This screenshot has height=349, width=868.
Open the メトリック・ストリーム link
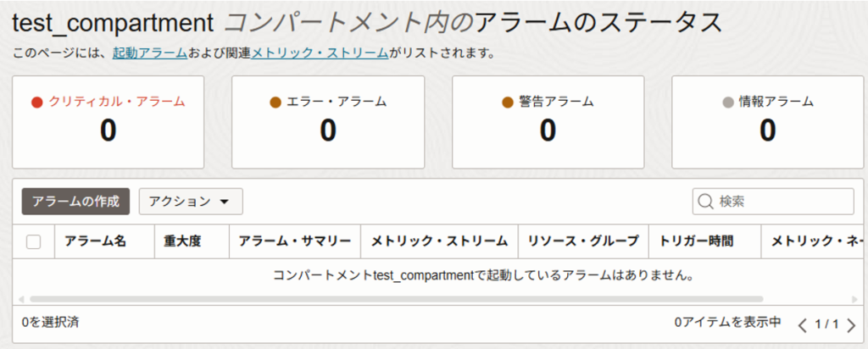(x=320, y=53)
